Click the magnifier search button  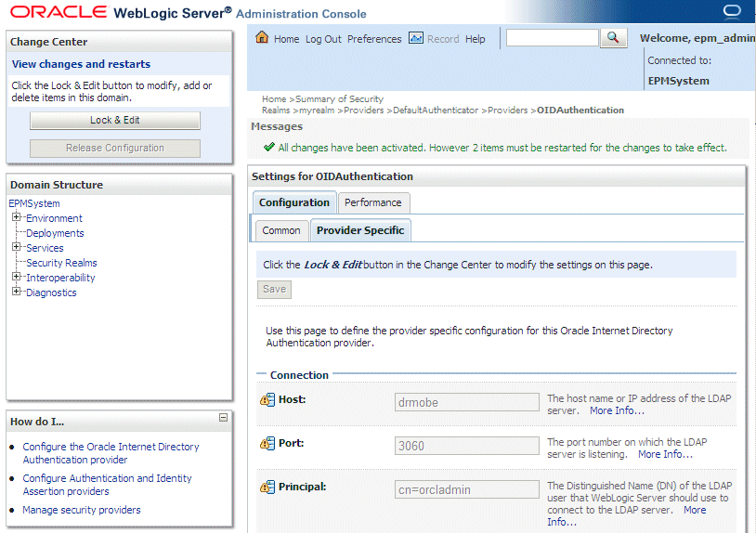point(613,37)
